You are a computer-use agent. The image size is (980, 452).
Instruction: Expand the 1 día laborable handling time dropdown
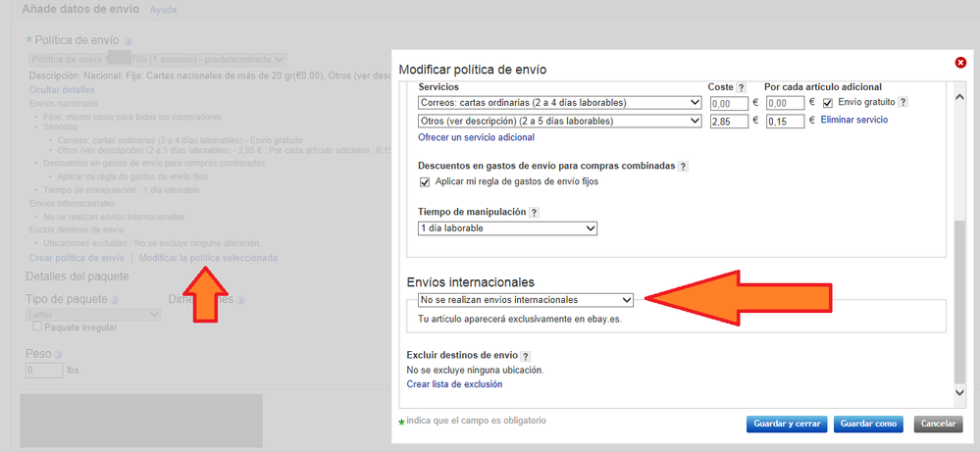[506, 228]
